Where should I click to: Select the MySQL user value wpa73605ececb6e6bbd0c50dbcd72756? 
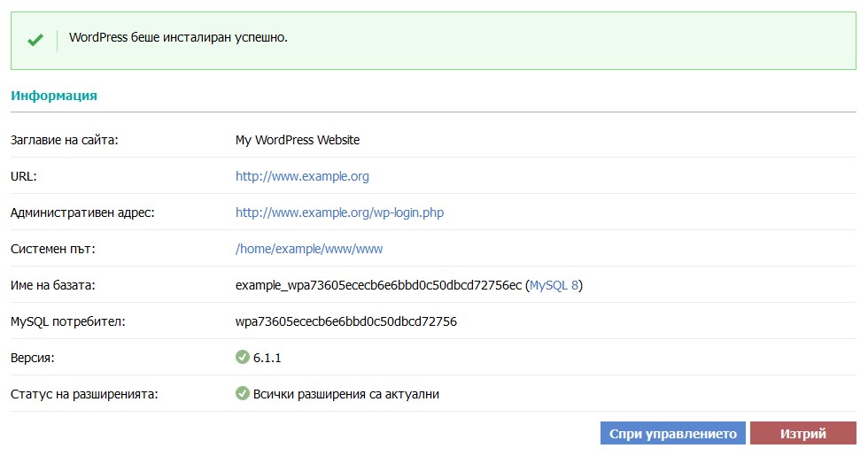[x=346, y=321]
